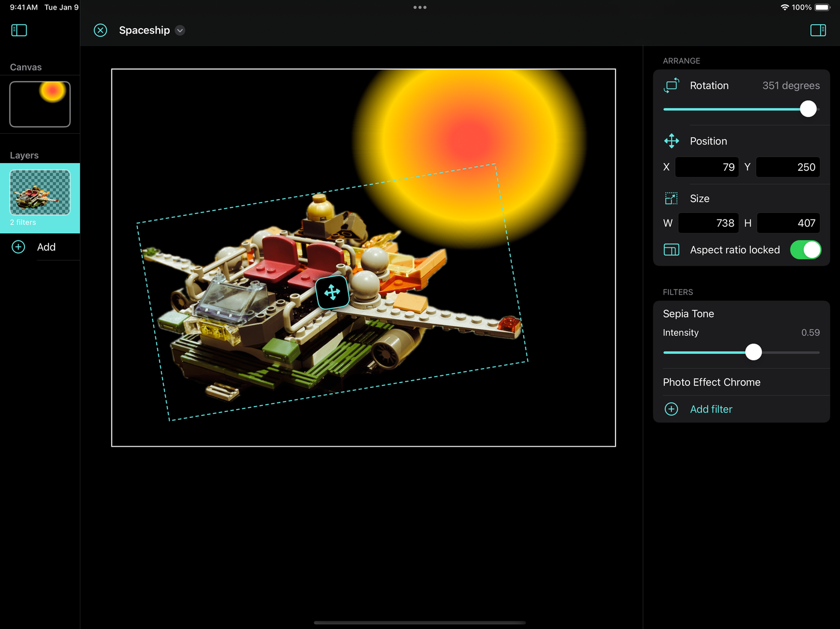Click the plus icon to add layer

pyautogui.click(x=19, y=247)
